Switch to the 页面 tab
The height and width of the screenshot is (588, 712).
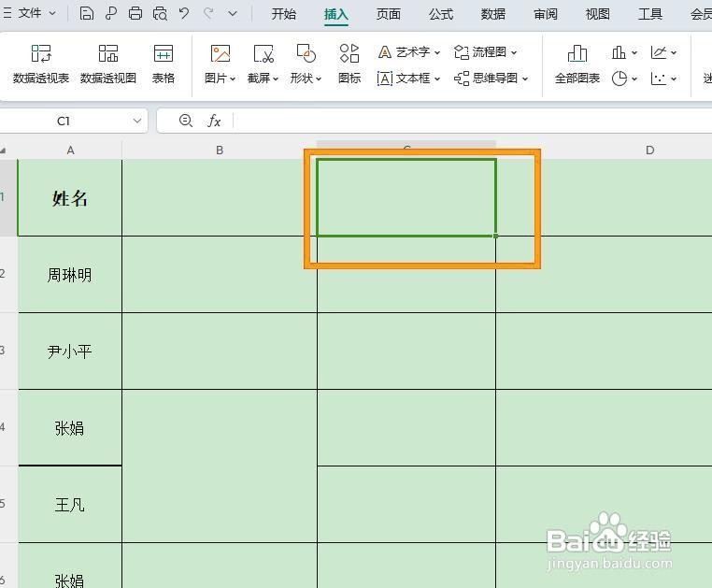(x=389, y=14)
